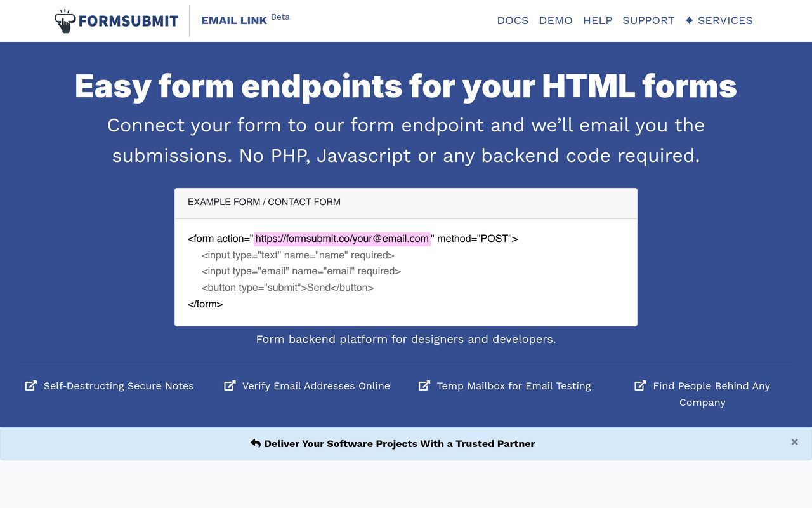Image resolution: width=812 pixels, height=508 pixels.
Task: Go to the SUPPORT menu item
Action: click(648, 20)
